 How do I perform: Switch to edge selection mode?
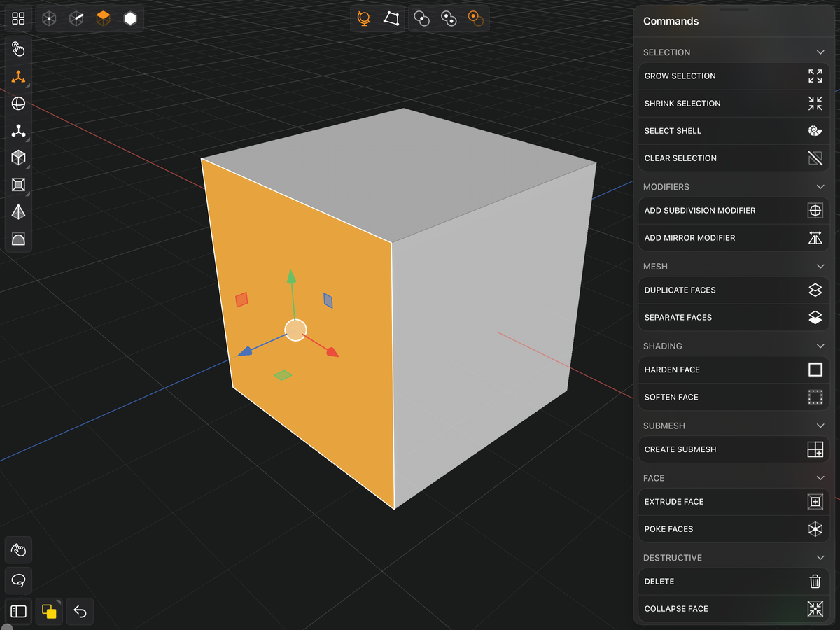[x=76, y=18]
